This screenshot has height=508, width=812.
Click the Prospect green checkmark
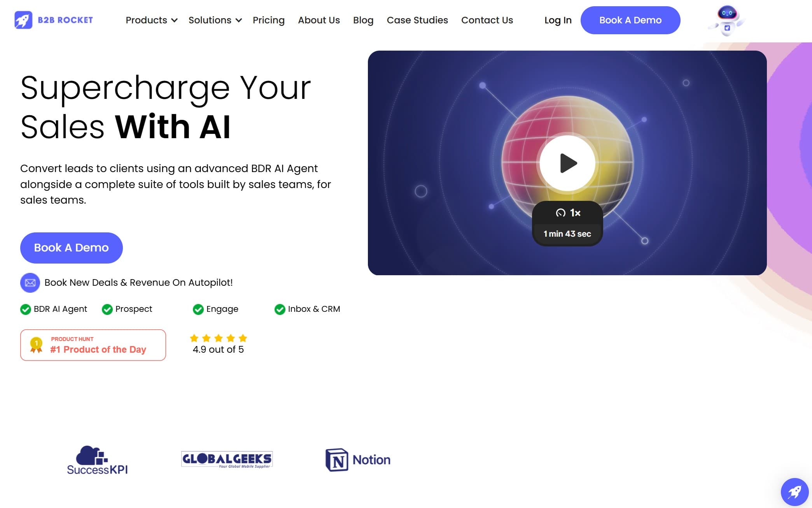(x=107, y=309)
